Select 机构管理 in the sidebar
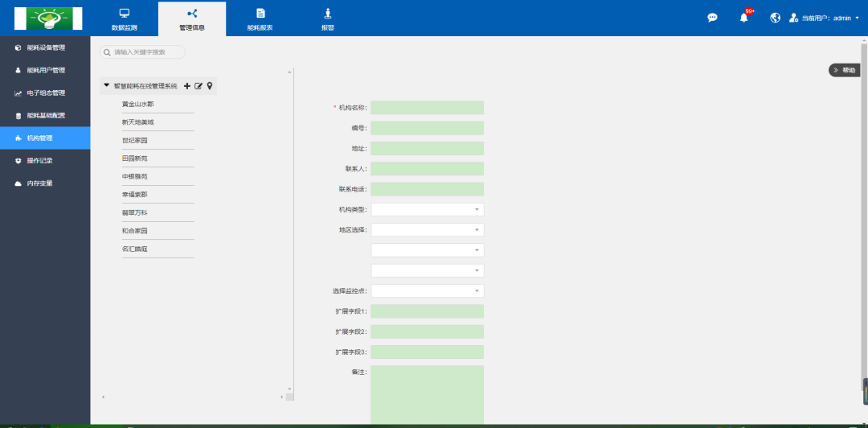868x428 pixels. pyautogui.click(x=45, y=138)
